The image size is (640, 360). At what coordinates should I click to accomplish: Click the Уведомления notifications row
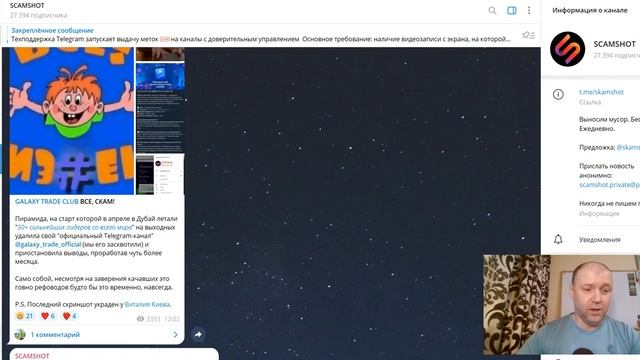tap(591, 240)
